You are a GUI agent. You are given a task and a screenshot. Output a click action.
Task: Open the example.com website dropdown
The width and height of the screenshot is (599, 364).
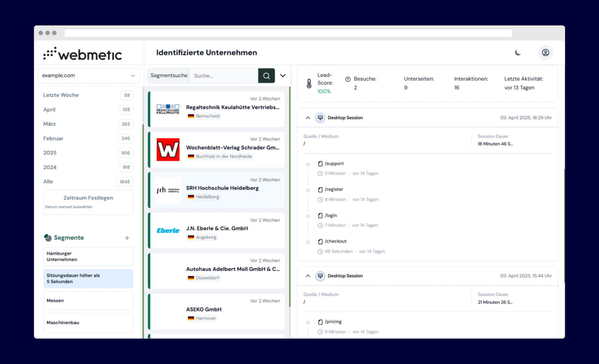89,76
